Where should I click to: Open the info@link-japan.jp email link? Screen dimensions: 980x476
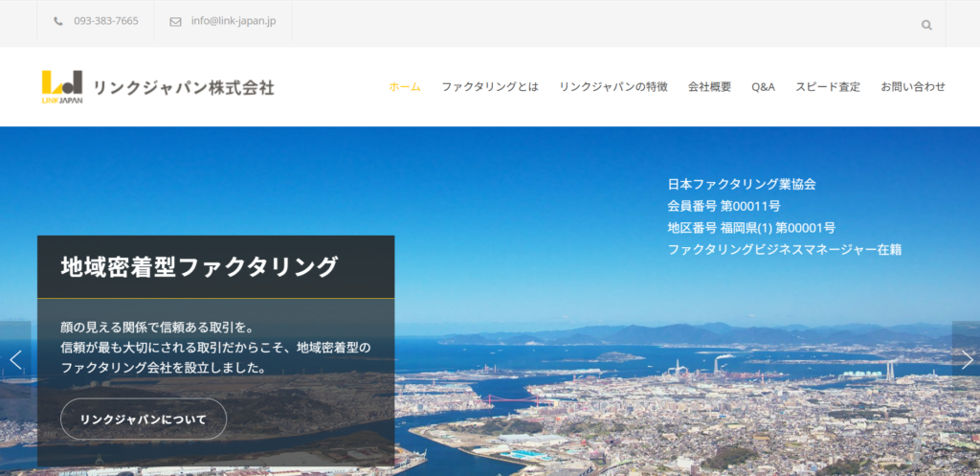[x=234, y=21]
